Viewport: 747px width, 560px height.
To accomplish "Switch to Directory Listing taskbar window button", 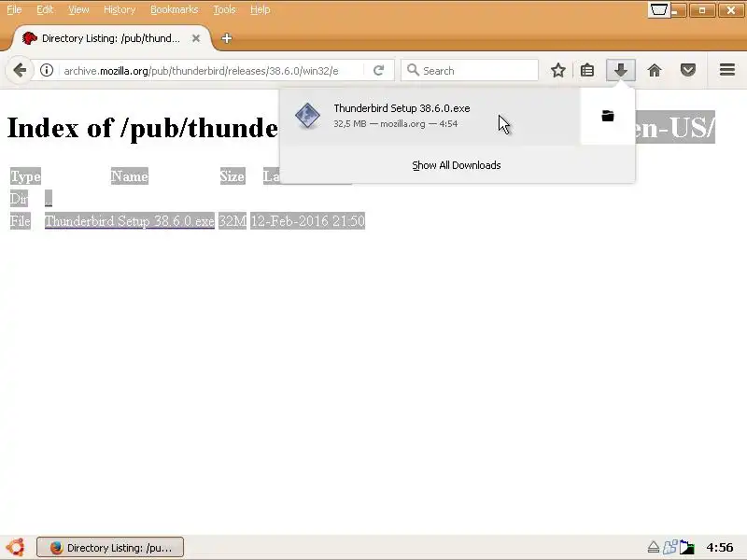I will click(x=110, y=547).
